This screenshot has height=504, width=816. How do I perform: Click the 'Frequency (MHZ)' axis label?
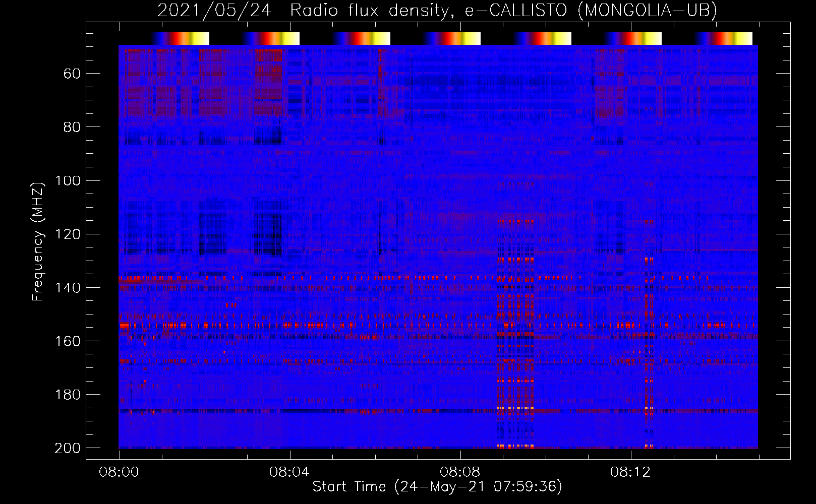[x=38, y=241]
